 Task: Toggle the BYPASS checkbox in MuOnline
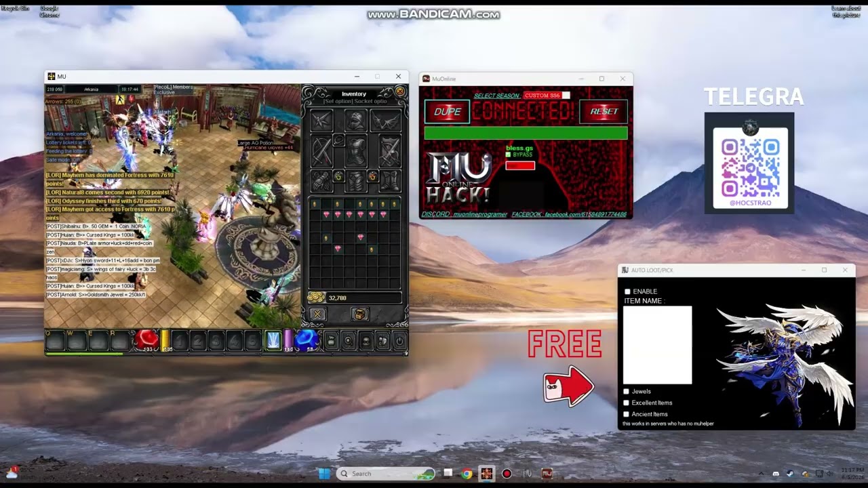[509, 155]
